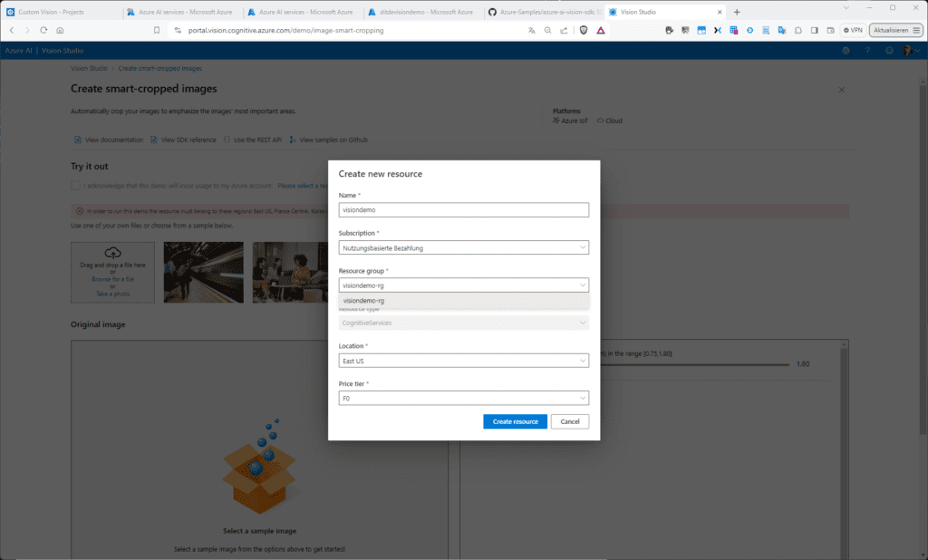Select the people at table sample image
The width and height of the screenshot is (928, 560).
click(290, 273)
